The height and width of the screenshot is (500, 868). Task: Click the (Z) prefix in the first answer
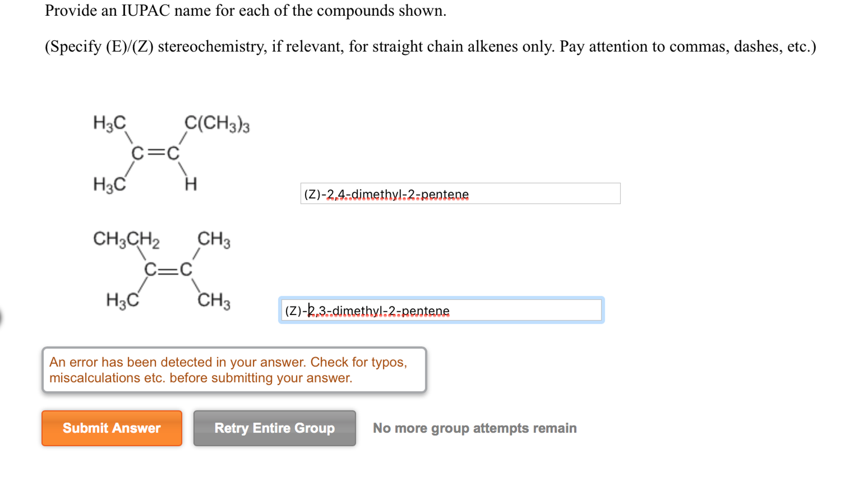tap(313, 194)
